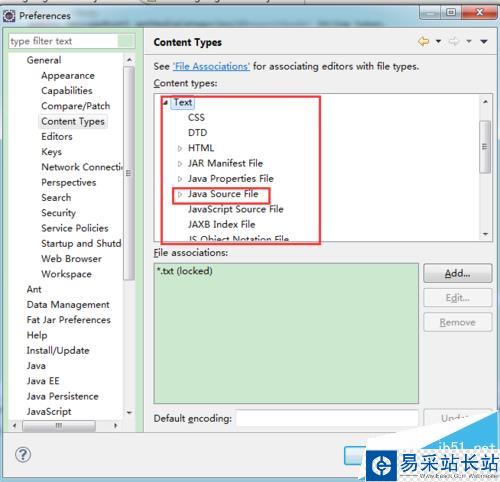Click the help question mark icon
The width and height of the screenshot is (500, 482).
[x=23, y=455]
